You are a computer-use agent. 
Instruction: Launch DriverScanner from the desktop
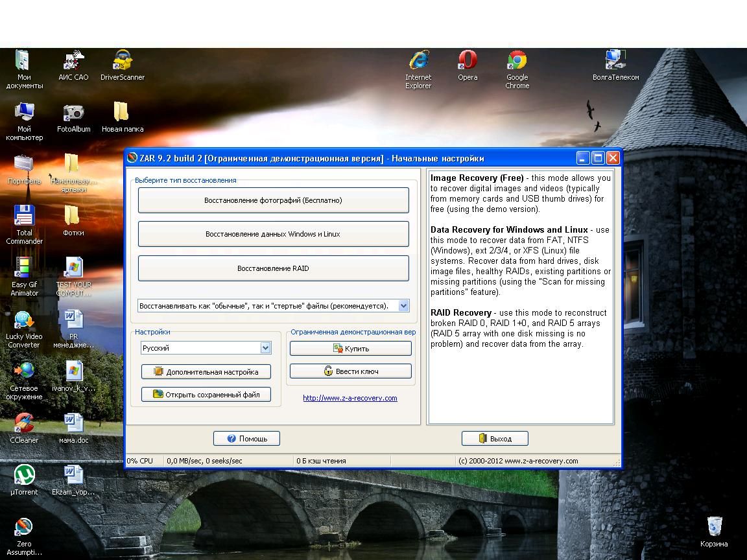123,65
